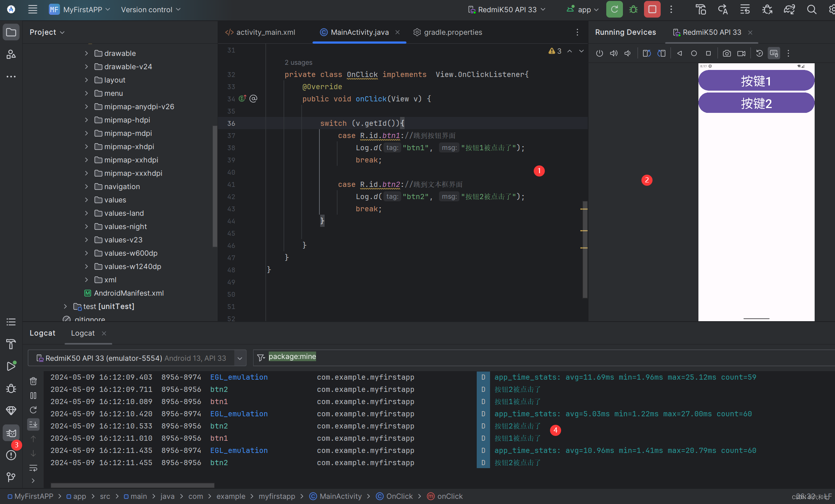This screenshot has height=504, width=835.
Task: Select the gradle.properties tab
Action: tap(452, 32)
